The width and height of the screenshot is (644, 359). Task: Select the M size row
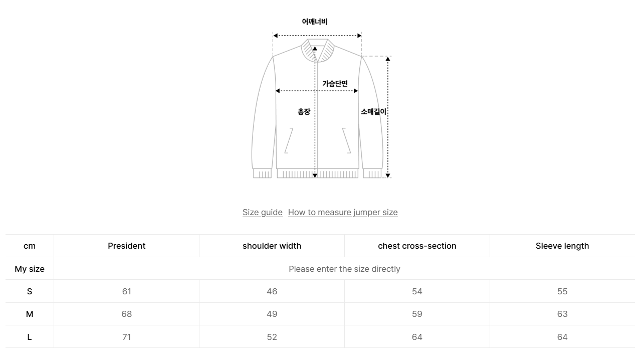pyautogui.click(x=30, y=314)
